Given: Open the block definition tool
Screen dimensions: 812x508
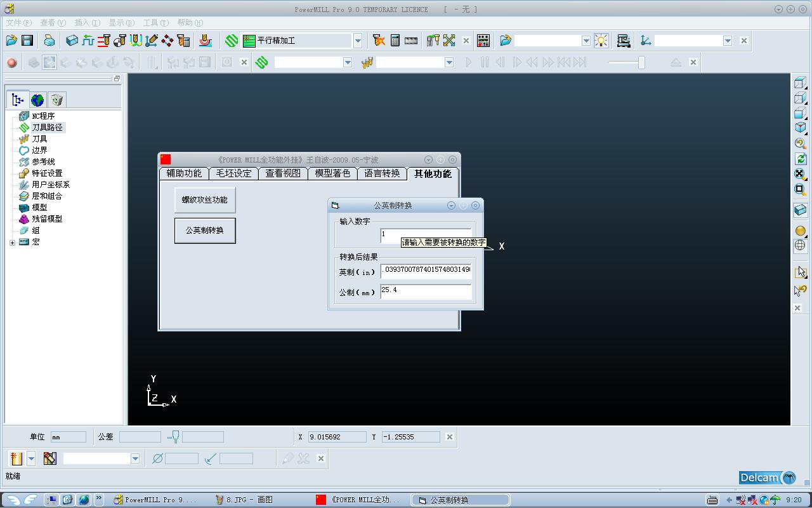Looking at the screenshot, I should (72, 41).
